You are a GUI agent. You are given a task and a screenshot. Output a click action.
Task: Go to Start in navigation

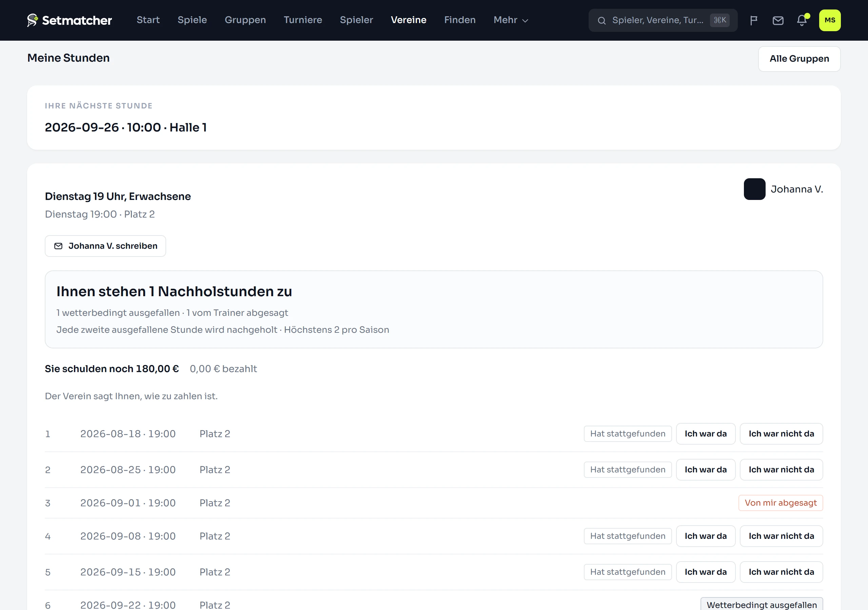[148, 20]
